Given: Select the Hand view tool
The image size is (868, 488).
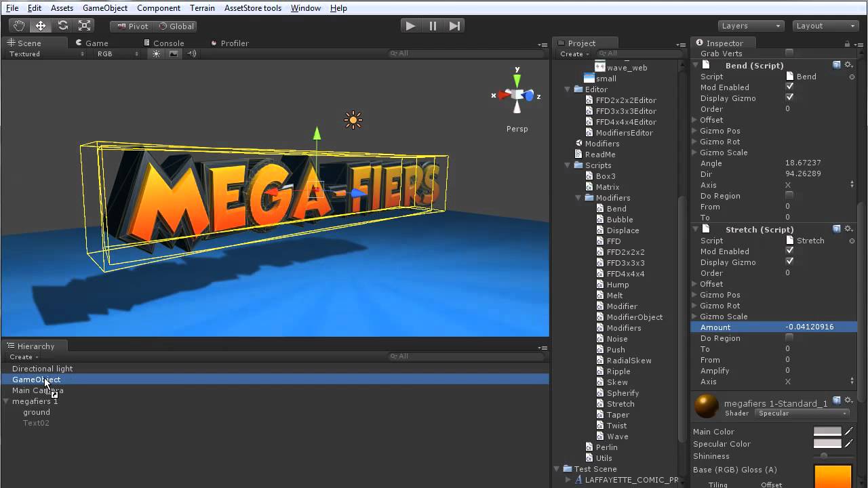Looking at the screenshot, I should pyautogui.click(x=19, y=26).
